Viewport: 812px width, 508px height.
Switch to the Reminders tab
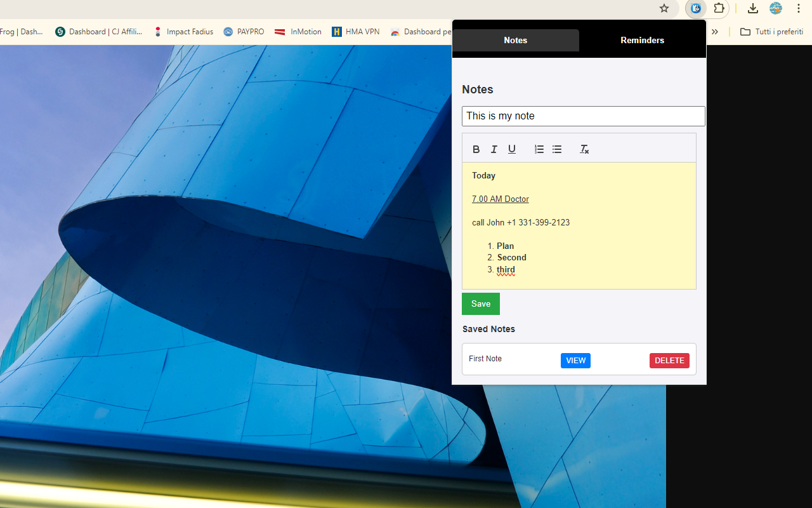642,40
